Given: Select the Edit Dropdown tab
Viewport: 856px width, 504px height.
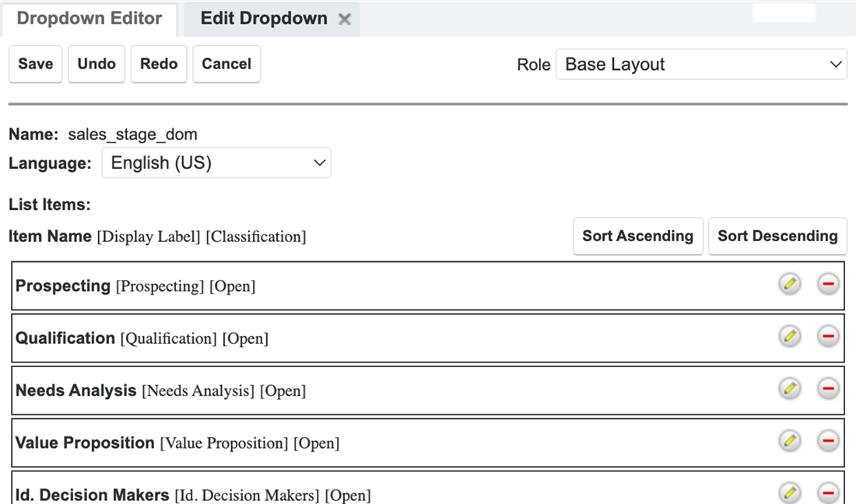Looking at the screenshot, I should [x=263, y=19].
